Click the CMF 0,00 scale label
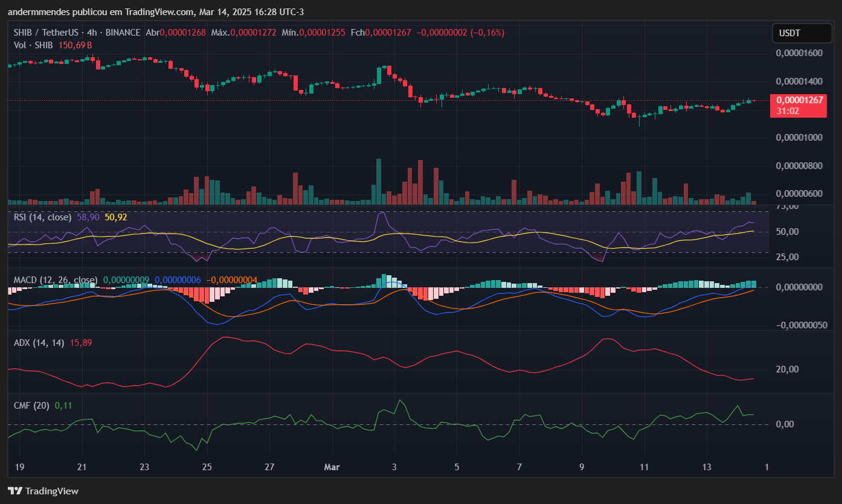The image size is (842, 504). (x=785, y=424)
